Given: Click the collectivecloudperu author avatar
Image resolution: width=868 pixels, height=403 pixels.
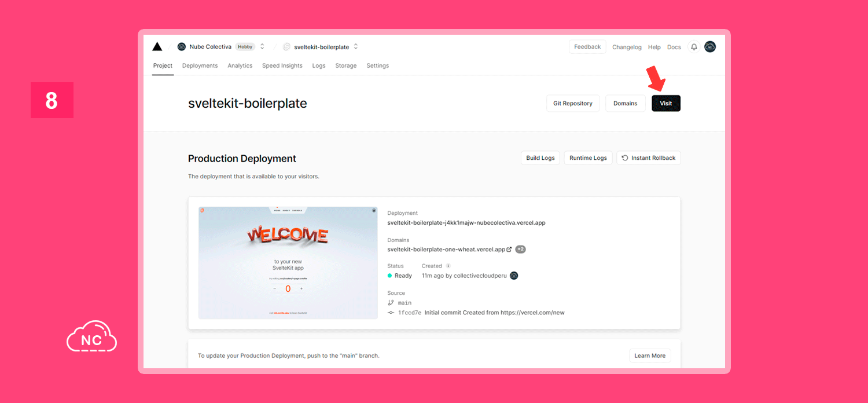Looking at the screenshot, I should tap(514, 276).
